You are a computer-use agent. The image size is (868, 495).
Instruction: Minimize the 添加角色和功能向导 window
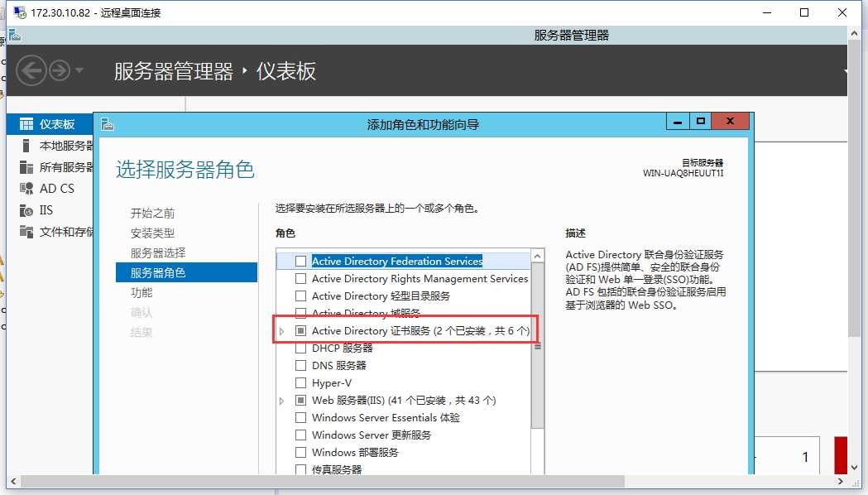click(x=678, y=121)
